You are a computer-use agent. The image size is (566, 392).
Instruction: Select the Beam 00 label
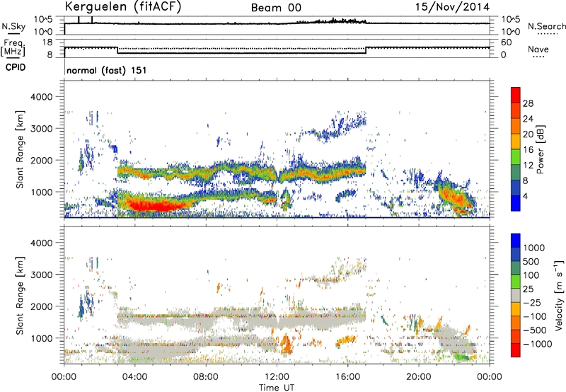pyautogui.click(x=276, y=8)
